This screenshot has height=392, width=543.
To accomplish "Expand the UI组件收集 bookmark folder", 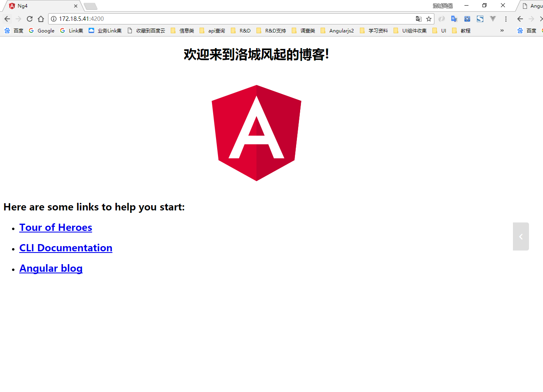I will click(x=410, y=30).
